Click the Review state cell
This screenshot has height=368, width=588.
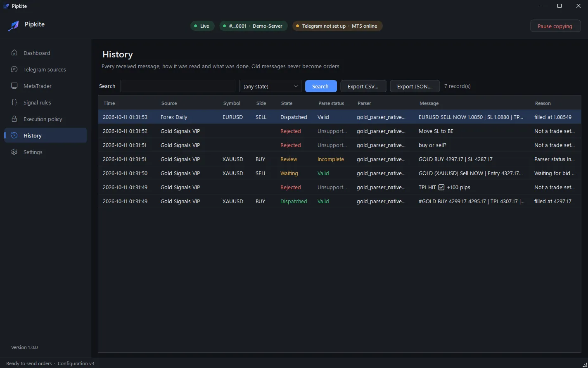289,159
